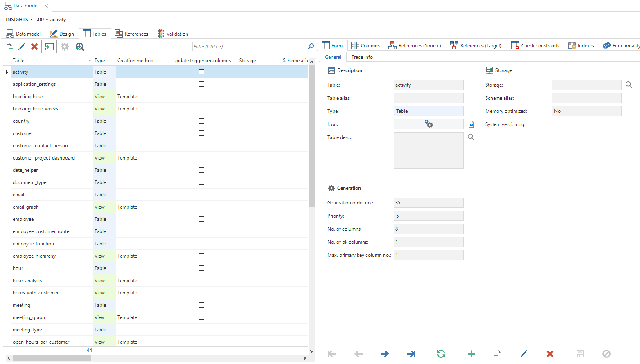Click the blue pencil edit icon in tables toolbar
Image resolution: width=640 pixels, height=364 pixels.
pyautogui.click(x=22, y=47)
